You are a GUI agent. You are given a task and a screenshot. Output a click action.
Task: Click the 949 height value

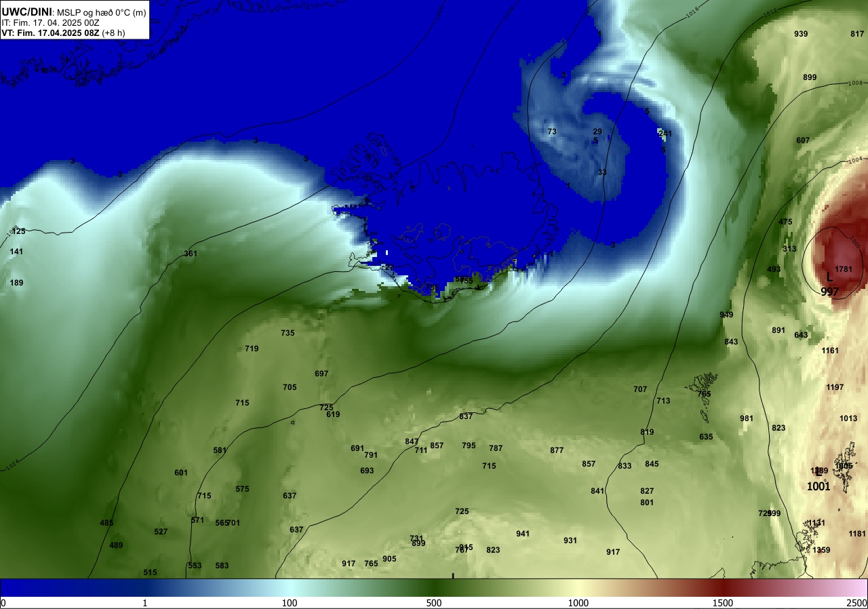[x=726, y=315]
